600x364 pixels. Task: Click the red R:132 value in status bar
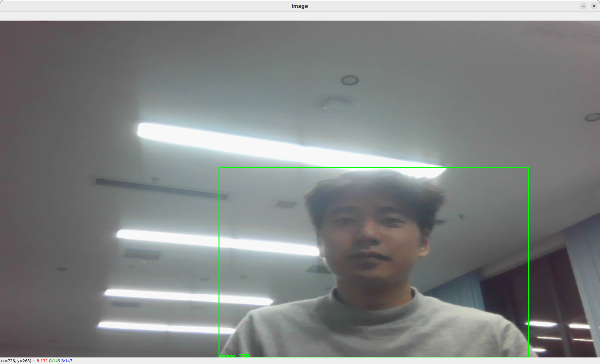pos(42,361)
